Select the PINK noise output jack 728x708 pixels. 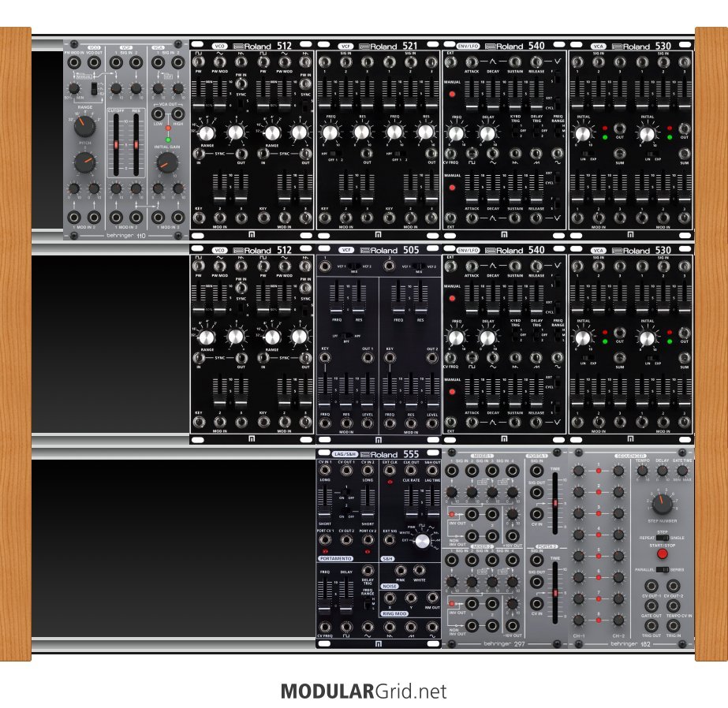point(400,570)
